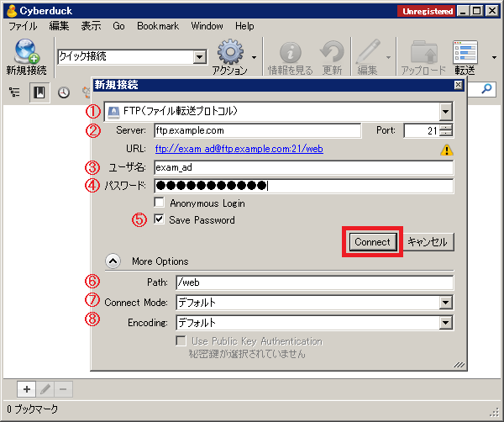This screenshot has width=504, height=422.
Task: Click the yellow warning triangle icon
Action: (x=447, y=150)
